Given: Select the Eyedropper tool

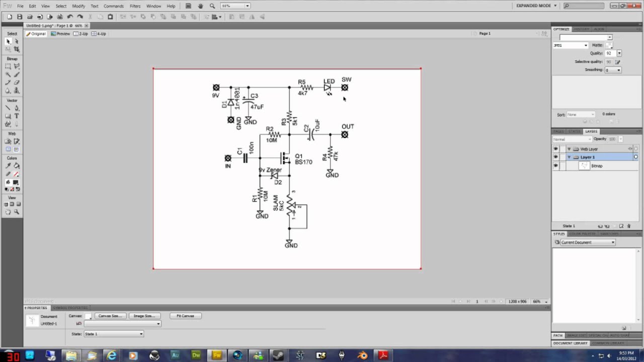Looking at the screenshot, I should pos(8,166).
